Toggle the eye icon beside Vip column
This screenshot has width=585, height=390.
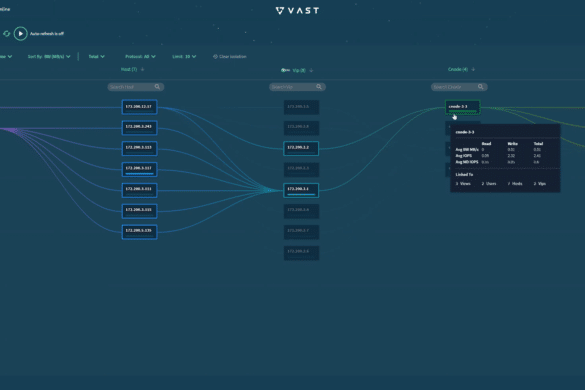(285, 70)
